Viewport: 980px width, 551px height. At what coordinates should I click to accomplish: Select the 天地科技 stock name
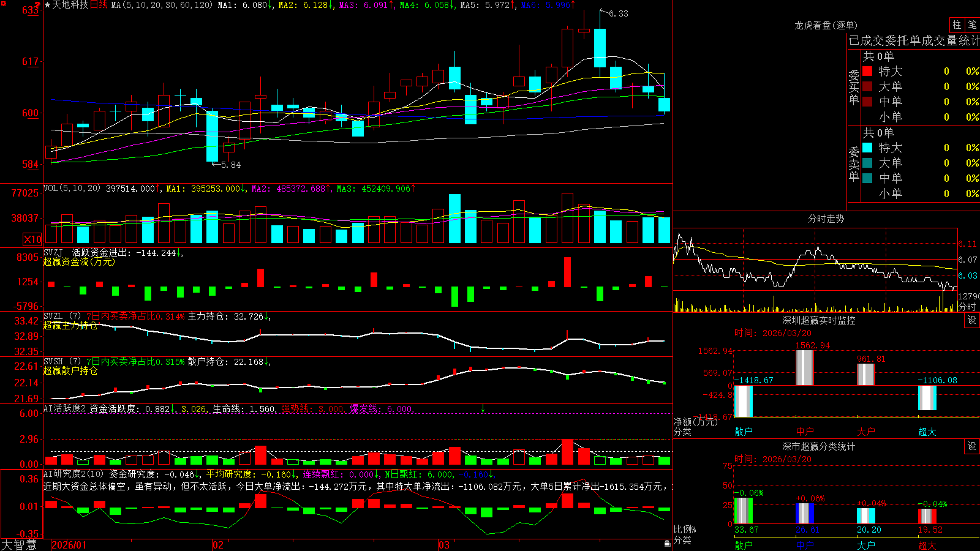(x=70, y=5)
